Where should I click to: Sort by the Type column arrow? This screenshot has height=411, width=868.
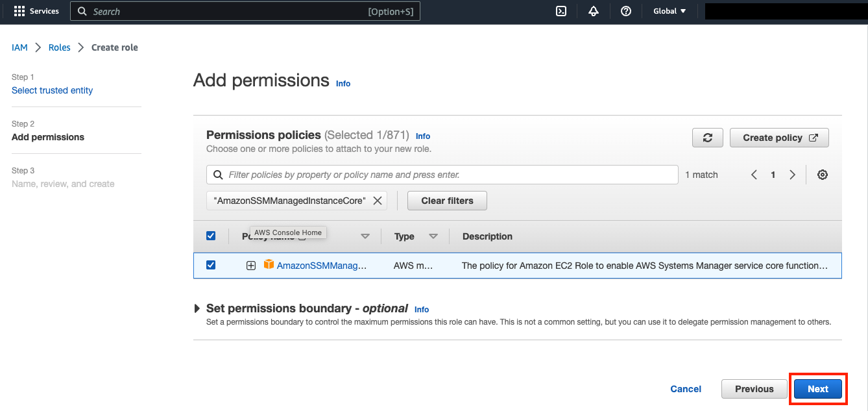coord(433,236)
